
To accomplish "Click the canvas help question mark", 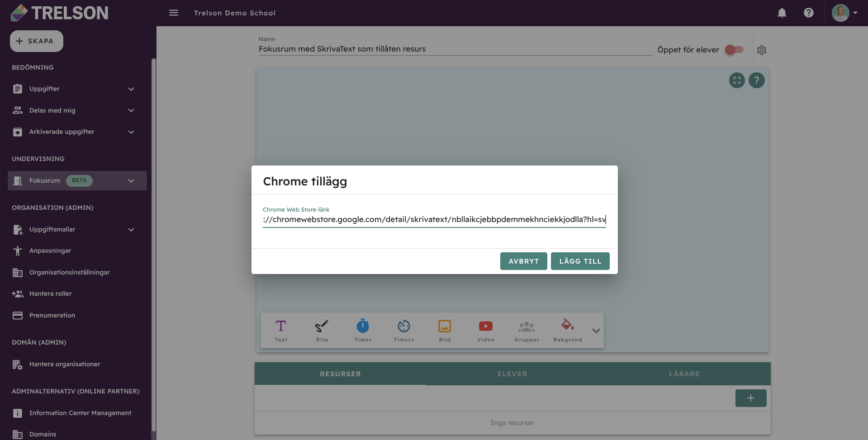I will coord(757,80).
